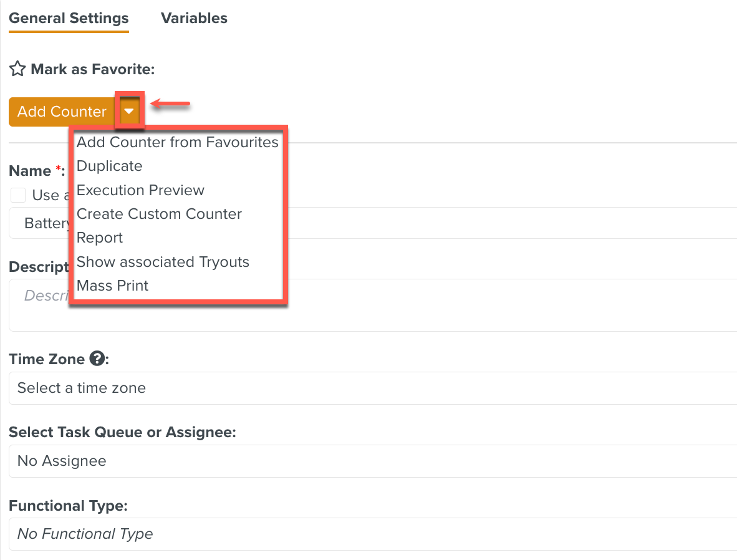737x560 pixels.
Task: Select the General Settings tab
Action: [x=69, y=18]
